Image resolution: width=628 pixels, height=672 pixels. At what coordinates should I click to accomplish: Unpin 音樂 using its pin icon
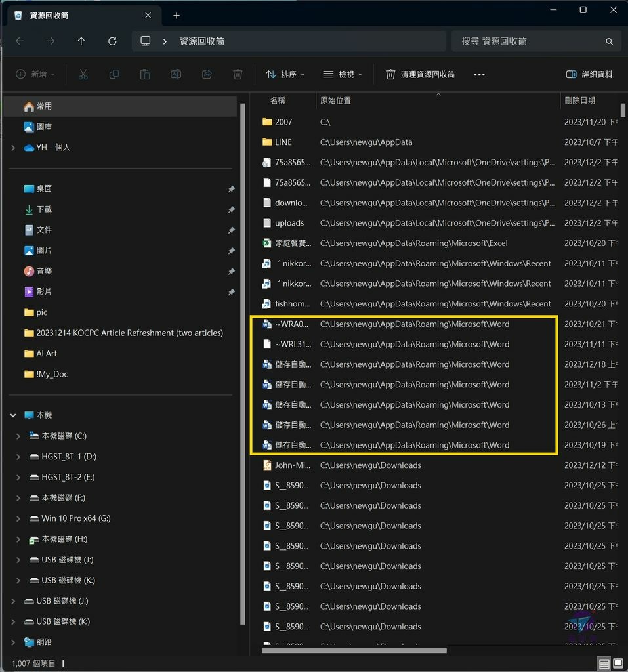click(232, 271)
